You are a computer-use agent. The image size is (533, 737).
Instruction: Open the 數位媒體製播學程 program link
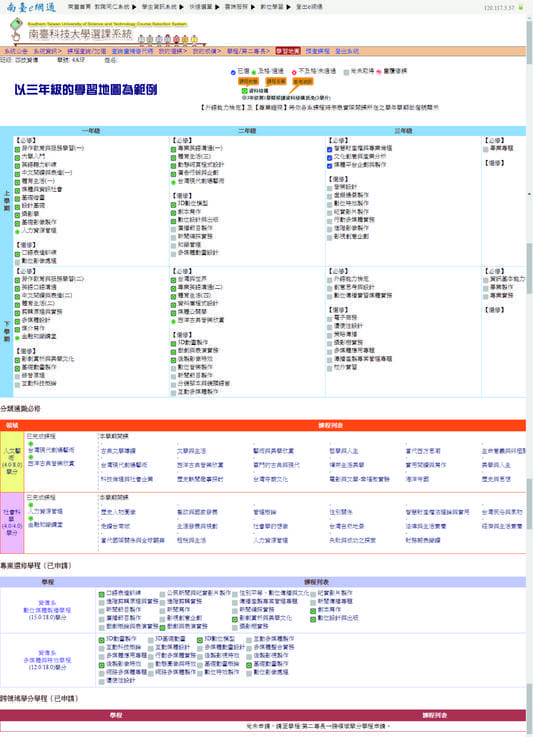(x=47, y=611)
